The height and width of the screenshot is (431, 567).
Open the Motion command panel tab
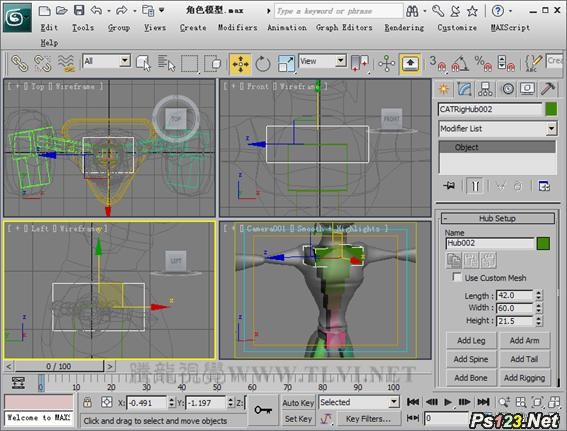[508, 89]
